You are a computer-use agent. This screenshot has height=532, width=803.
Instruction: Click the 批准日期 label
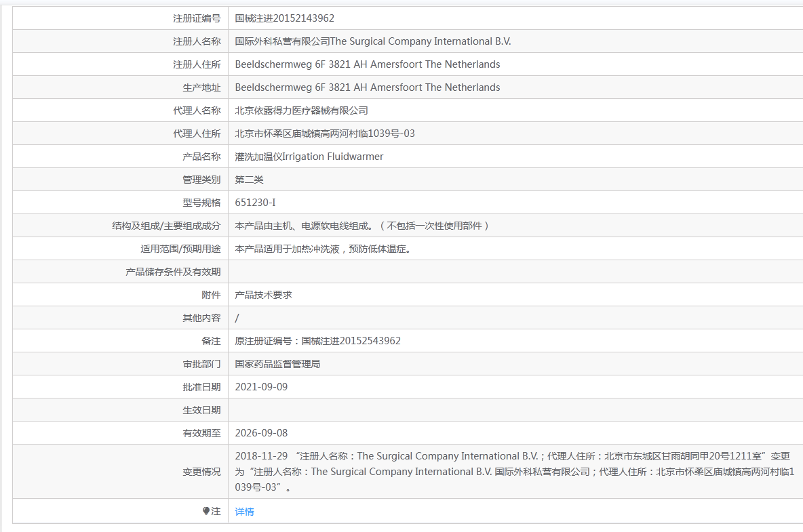tap(202, 387)
